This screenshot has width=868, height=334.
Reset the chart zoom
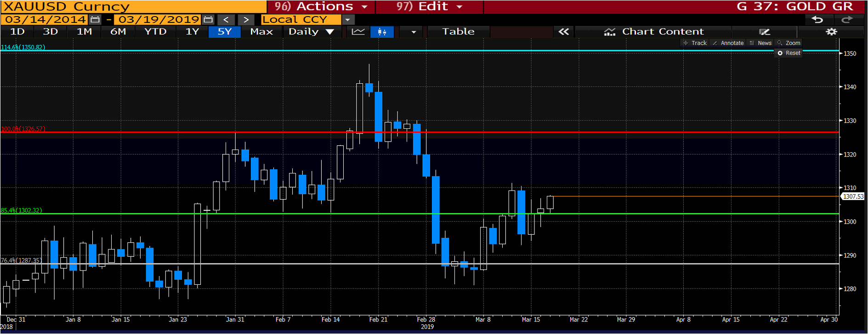pos(789,53)
